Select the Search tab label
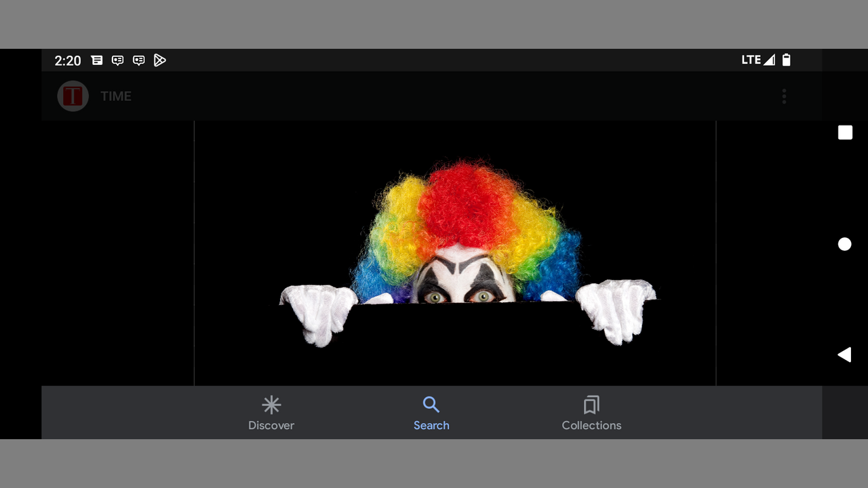 431,426
